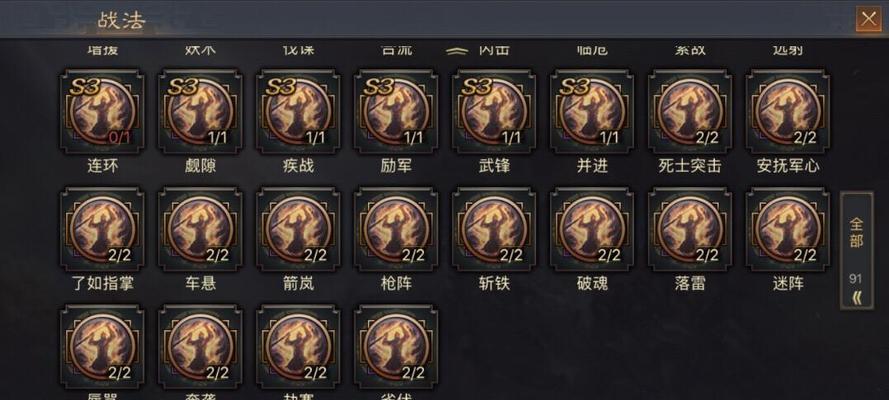Select the 迷阵 tactic icon

pyautogui.click(x=788, y=229)
